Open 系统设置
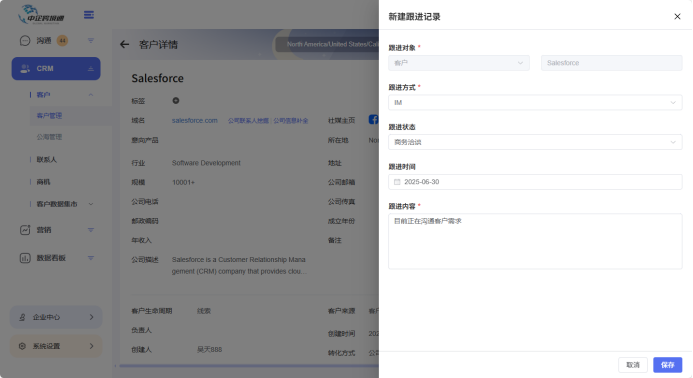Screen dimensions: 693x378 pos(56,346)
